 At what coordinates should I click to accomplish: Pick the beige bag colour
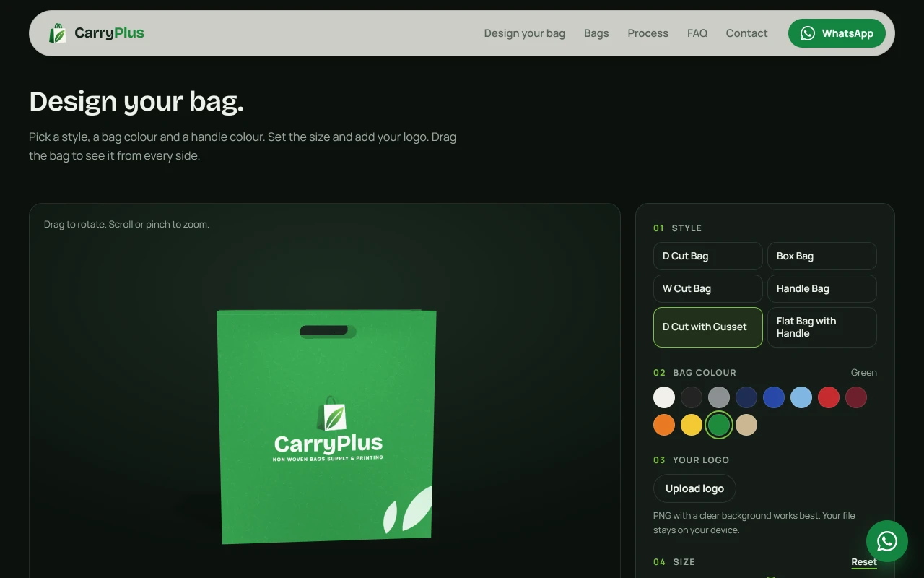[746, 425]
